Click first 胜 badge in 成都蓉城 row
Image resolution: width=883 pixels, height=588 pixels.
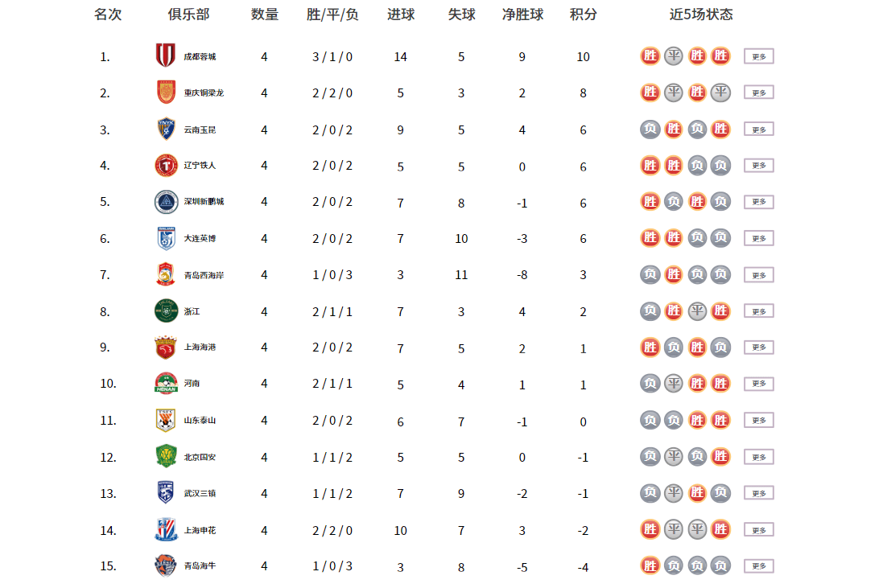pyautogui.click(x=650, y=56)
